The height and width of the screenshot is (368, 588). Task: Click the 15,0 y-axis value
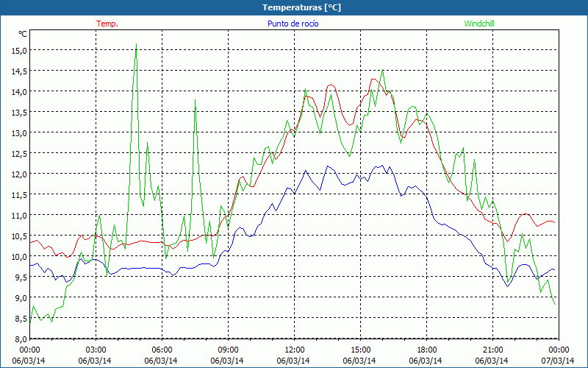(x=19, y=50)
